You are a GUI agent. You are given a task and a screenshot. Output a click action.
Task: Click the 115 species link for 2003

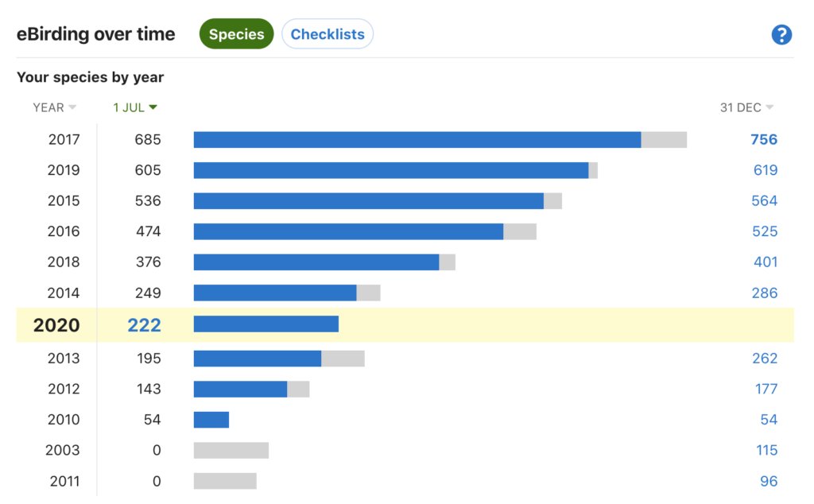pyautogui.click(x=767, y=451)
